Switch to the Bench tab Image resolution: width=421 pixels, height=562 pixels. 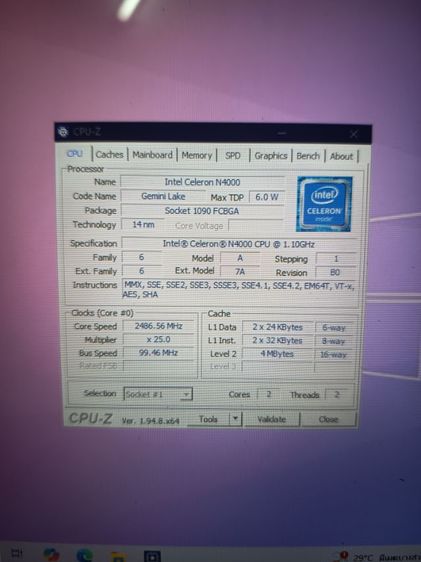308,156
